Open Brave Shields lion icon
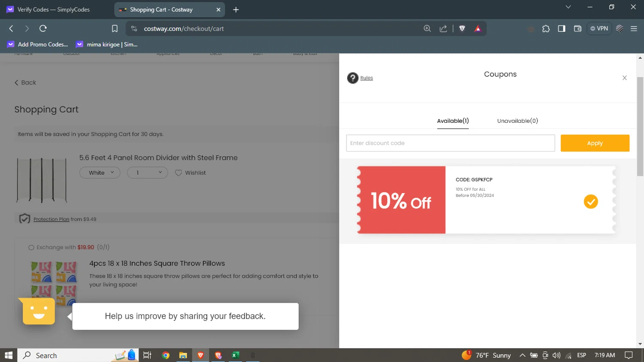Viewport: 644px width, 362px height. click(x=462, y=28)
